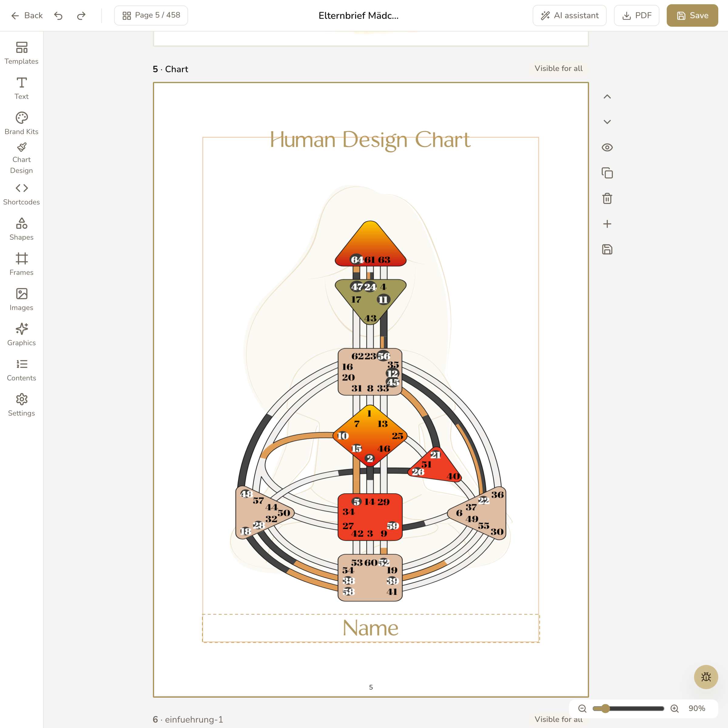Viewport: 728px width, 728px height.
Task: Select the Human Design Chart heading
Action: [370, 140]
